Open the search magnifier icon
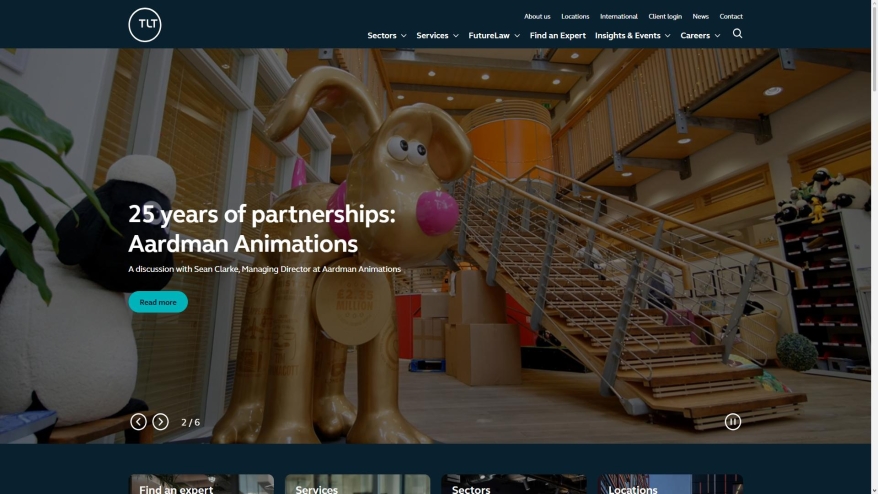The width and height of the screenshot is (878, 494). tap(737, 34)
